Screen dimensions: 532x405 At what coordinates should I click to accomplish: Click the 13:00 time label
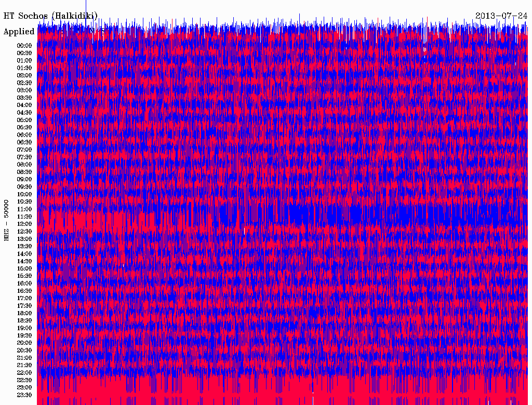(x=24, y=239)
